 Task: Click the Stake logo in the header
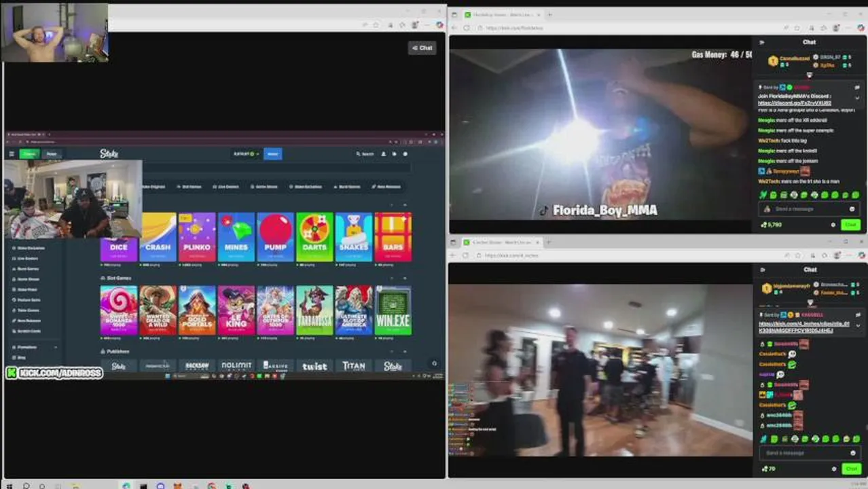109,154
